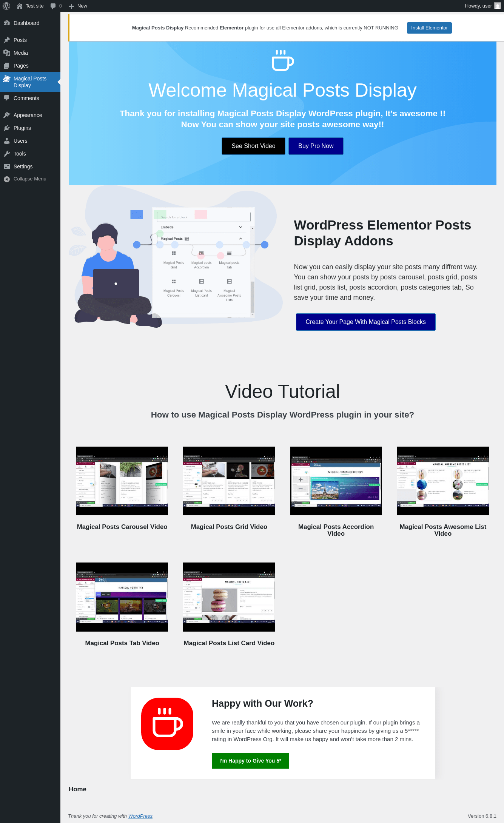Open Pages menu item
Screen dimensions: 504x823
30,66
